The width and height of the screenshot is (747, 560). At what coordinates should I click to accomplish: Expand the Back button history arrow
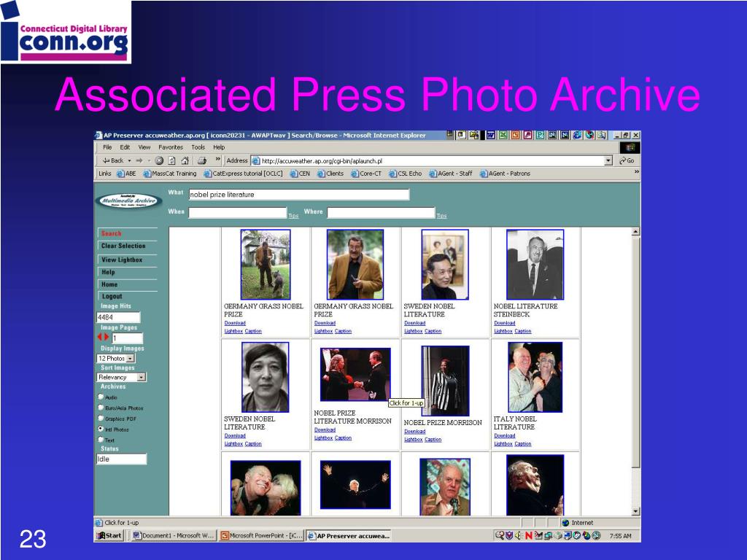[x=129, y=160]
